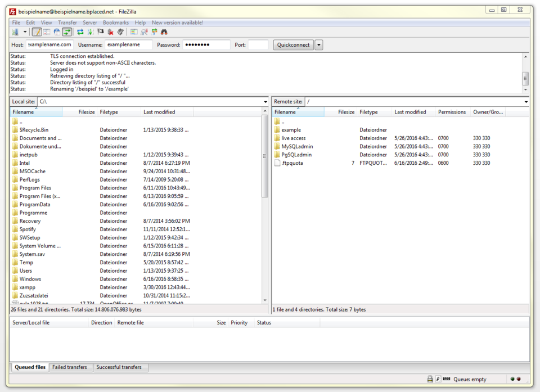540x392 pixels.
Task: Select the local $Recycle.Bin folder icon
Action: point(15,130)
